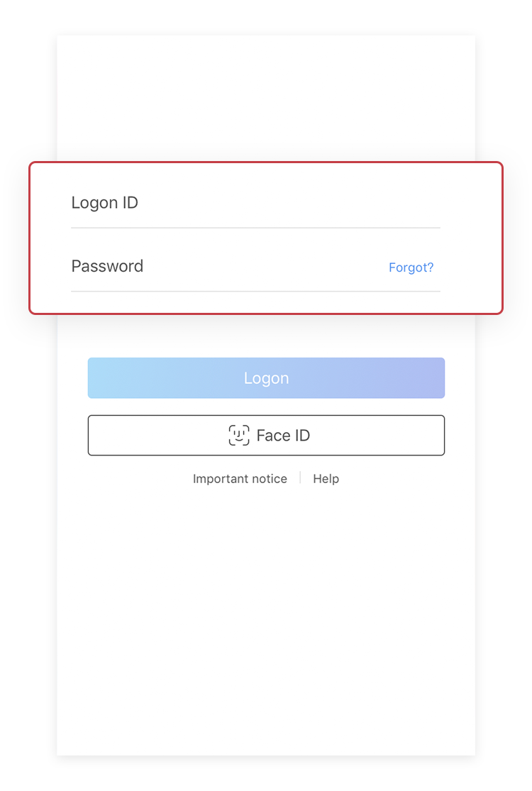Click the Face ID scan icon
Screen dimensions: 532x791
click(239, 436)
